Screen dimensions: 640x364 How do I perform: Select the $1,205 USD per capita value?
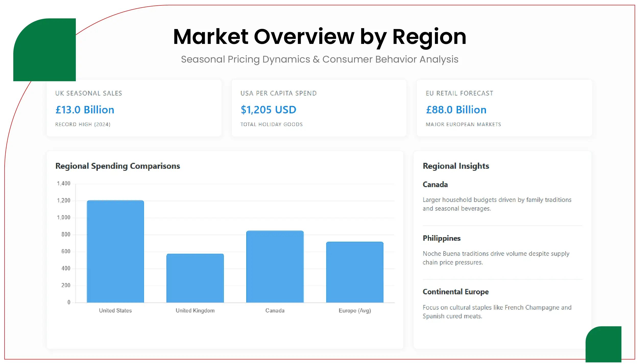click(268, 110)
